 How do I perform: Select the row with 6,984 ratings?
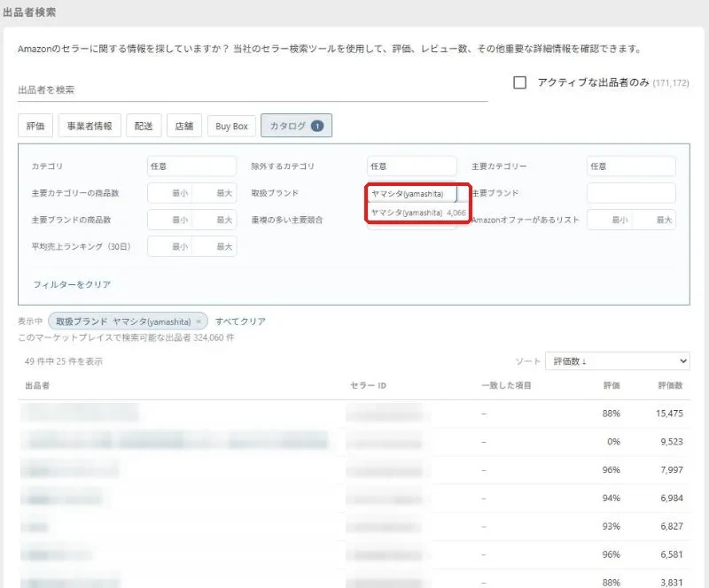coord(354,498)
